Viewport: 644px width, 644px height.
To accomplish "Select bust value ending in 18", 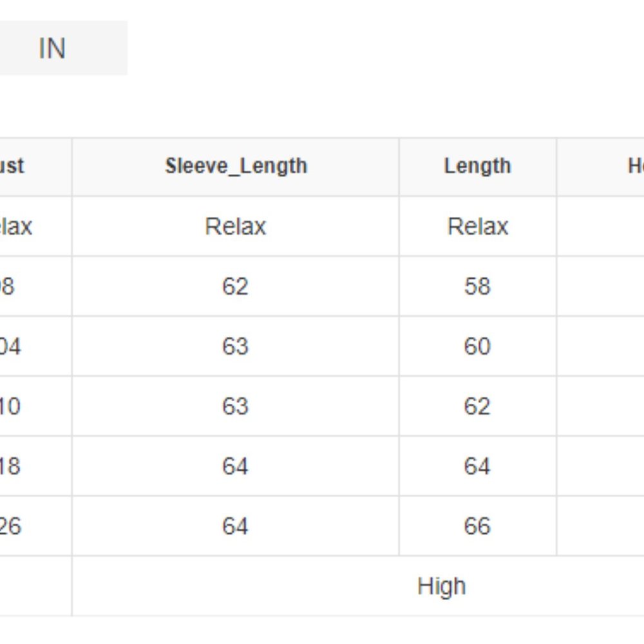I will pos(10,466).
